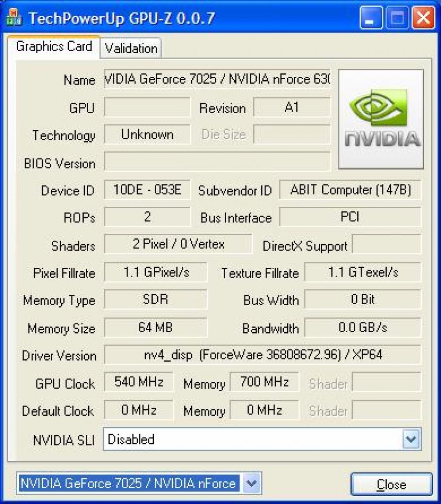The width and height of the screenshot is (441, 504).
Task: Open the NVIDIA SLI dropdown arrow
Action: [411, 439]
